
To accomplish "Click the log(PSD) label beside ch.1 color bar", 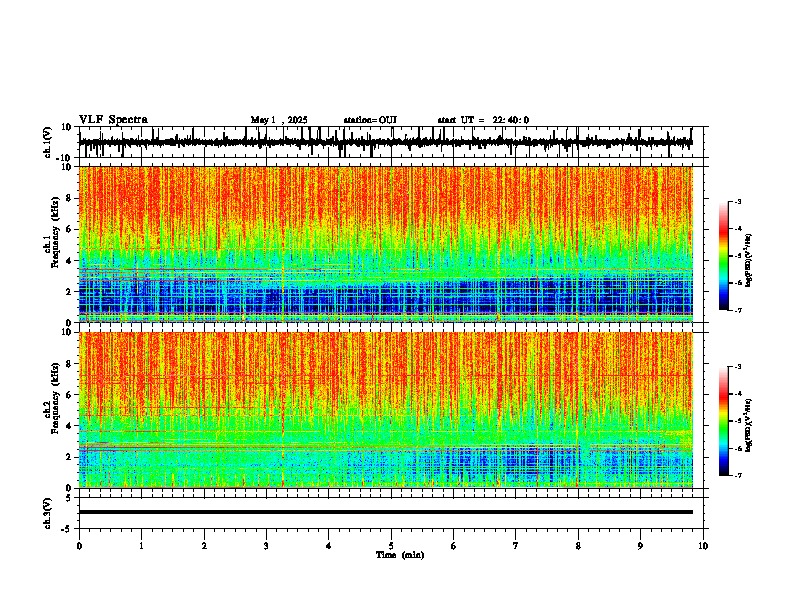I will tap(749, 261).
